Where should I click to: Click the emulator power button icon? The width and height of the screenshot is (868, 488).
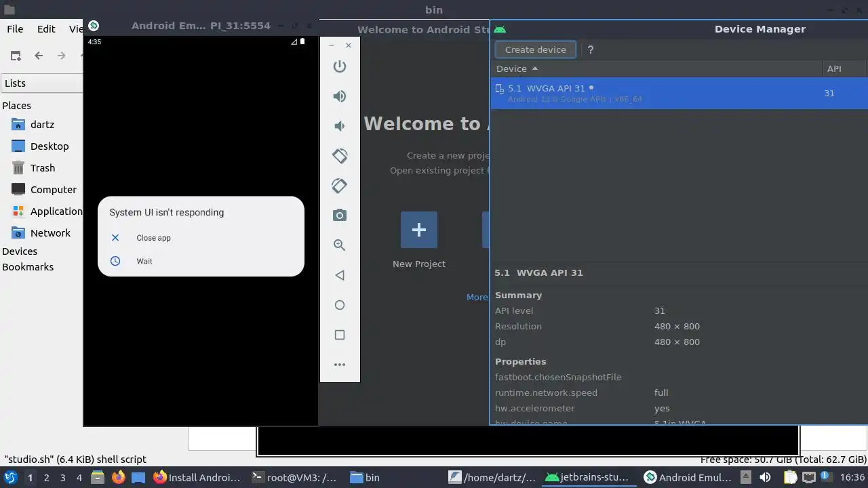(340, 66)
